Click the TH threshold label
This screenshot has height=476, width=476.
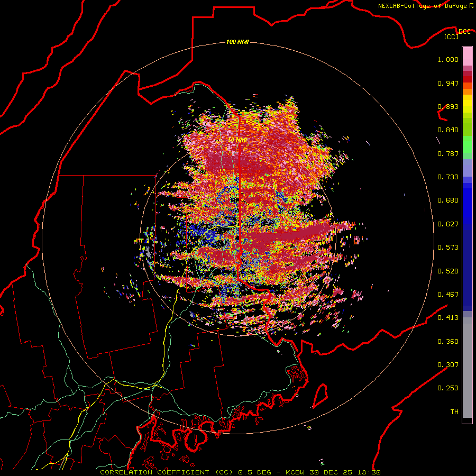(x=454, y=412)
